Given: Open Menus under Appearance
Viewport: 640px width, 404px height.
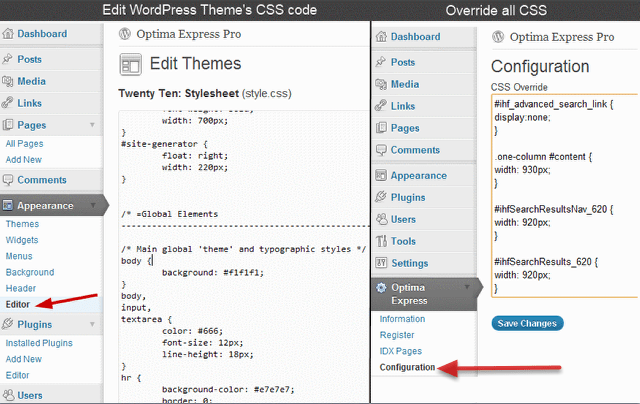Looking at the screenshot, I should pos(19,256).
